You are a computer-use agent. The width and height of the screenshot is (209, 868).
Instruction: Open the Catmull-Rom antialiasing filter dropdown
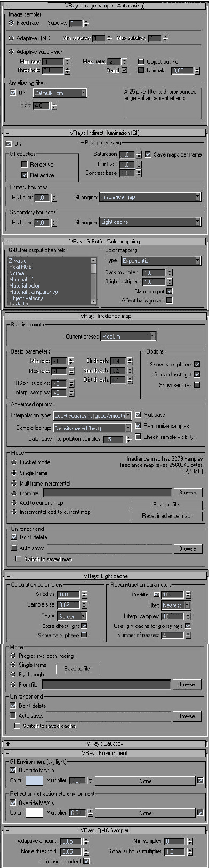pyautogui.click(x=60, y=93)
